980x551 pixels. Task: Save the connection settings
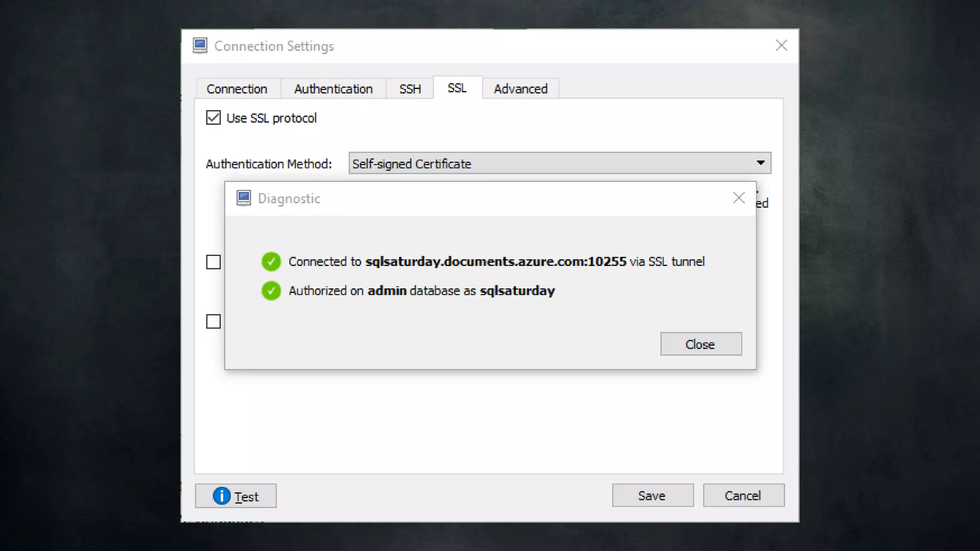pos(652,496)
